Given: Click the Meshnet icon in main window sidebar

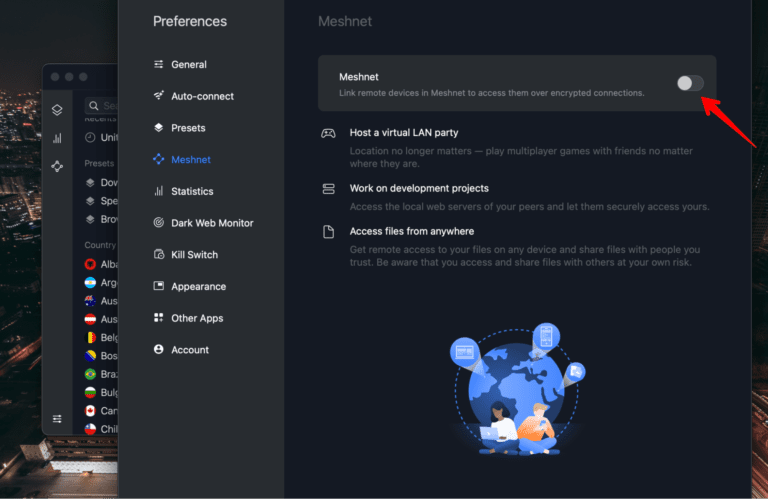Looking at the screenshot, I should coord(57,166).
